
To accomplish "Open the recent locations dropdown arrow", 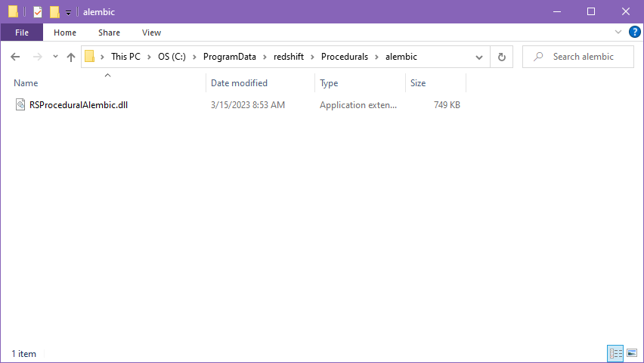I will 55,57.
